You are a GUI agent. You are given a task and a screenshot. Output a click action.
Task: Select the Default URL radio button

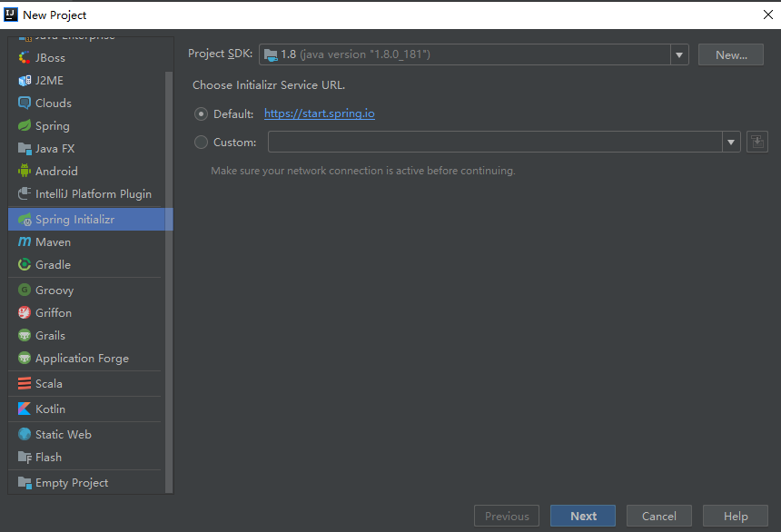pos(201,114)
